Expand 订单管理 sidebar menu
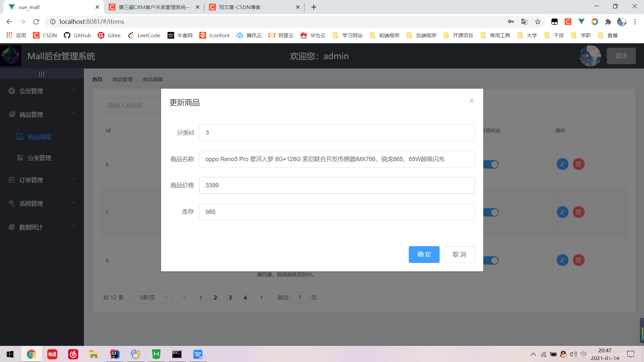Image resolution: width=644 pixels, height=362 pixels. pos(42,180)
